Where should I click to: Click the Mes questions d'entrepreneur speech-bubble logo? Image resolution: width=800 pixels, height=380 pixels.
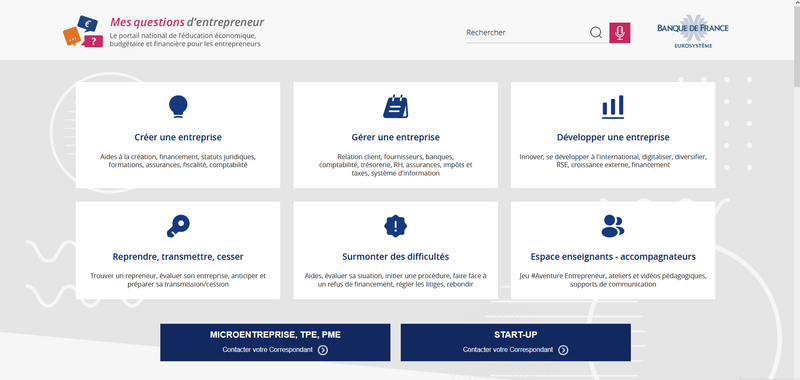coord(83,32)
